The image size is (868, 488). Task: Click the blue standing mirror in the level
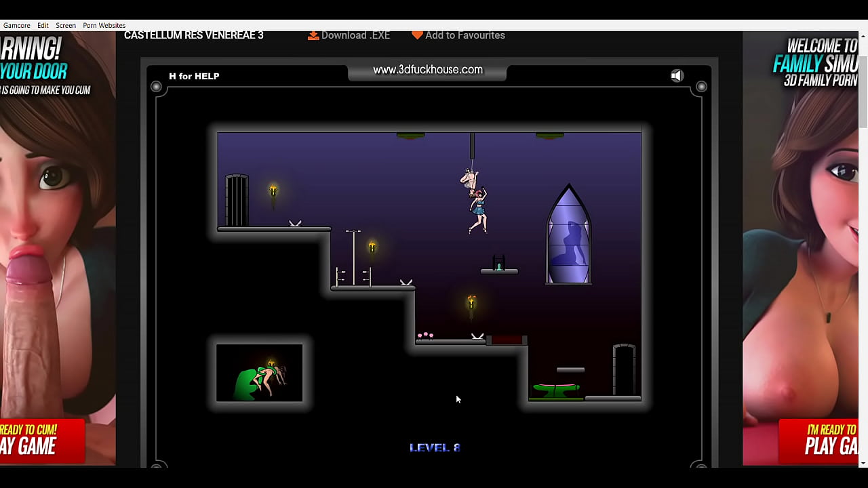(568, 234)
